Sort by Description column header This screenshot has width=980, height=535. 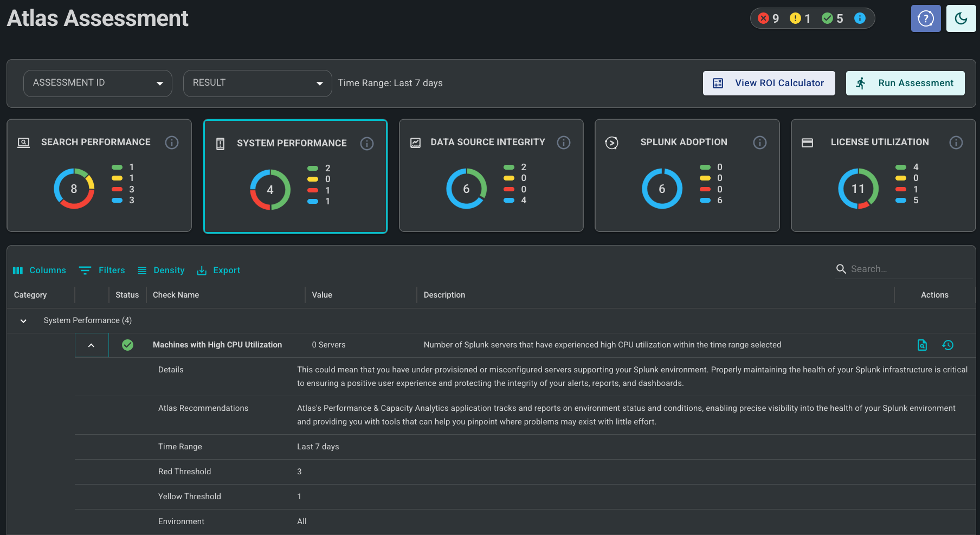point(444,295)
